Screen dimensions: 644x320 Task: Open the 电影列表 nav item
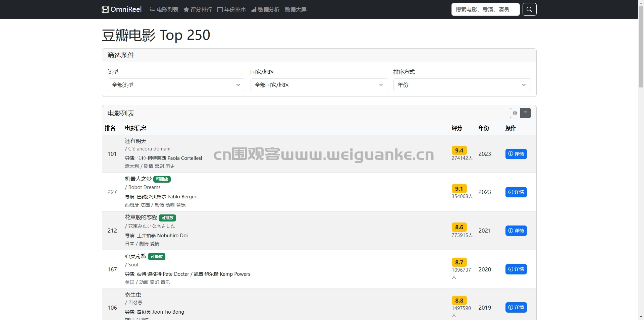click(x=164, y=9)
